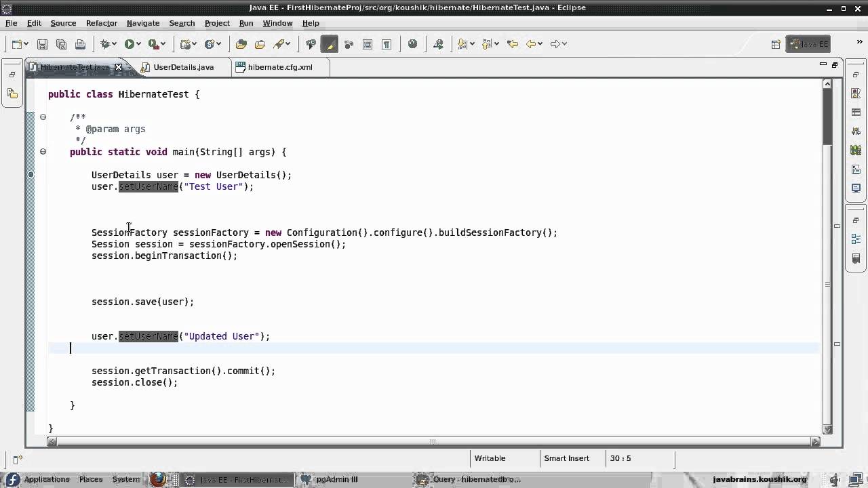Select the Java EE perspective button

click(x=809, y=44)
